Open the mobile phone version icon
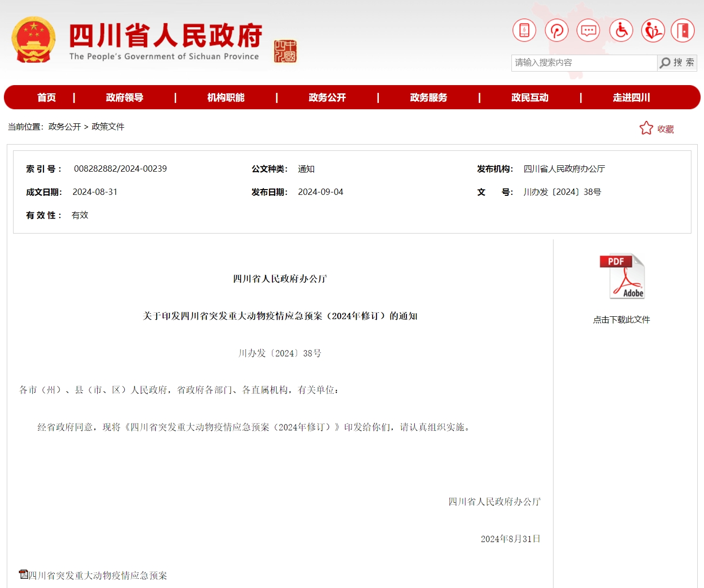This screenshot has height=588, width=704. 524,31
